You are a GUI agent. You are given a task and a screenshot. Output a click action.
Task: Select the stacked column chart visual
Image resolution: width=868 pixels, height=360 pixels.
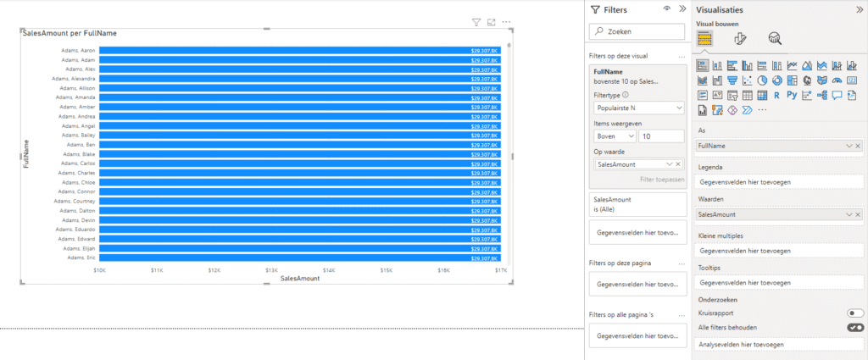pyautogui.click(x=717, y=65)
